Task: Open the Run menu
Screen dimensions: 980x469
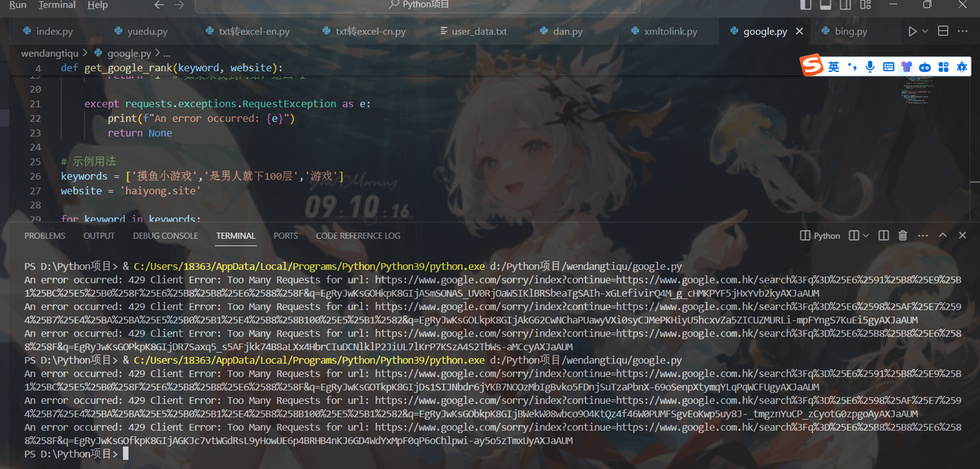Action: (17, 5)
